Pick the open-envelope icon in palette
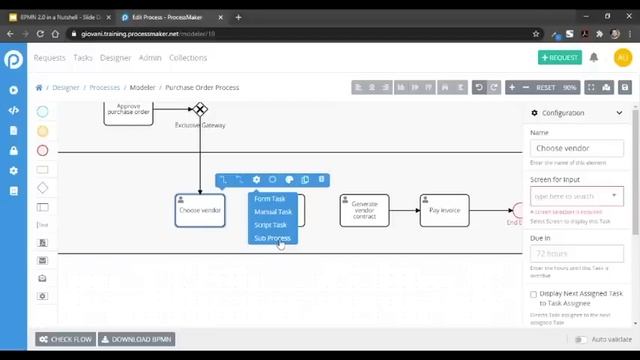Screen dimensions: 640x360 [42, 278]
